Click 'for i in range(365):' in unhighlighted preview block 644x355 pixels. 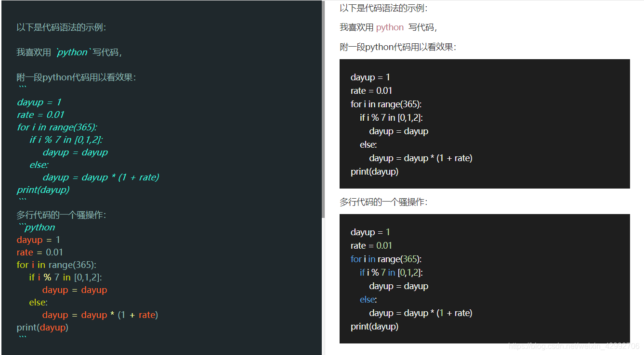coord(386,104)
